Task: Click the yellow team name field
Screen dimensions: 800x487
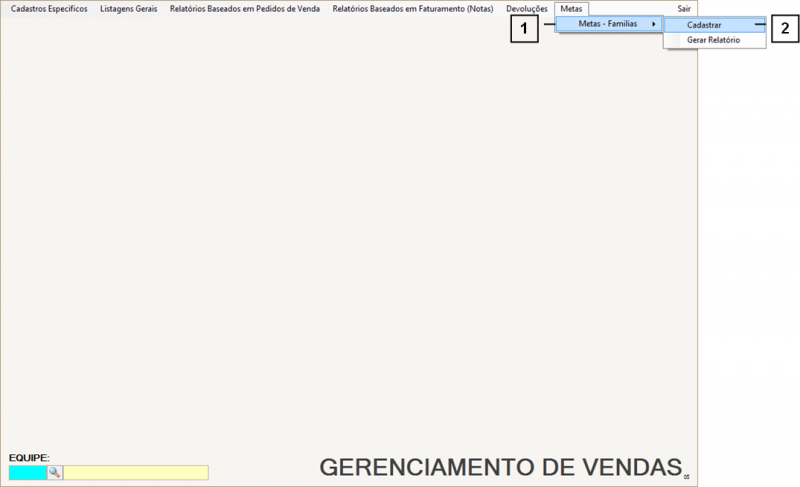Action: click(136, 472)
